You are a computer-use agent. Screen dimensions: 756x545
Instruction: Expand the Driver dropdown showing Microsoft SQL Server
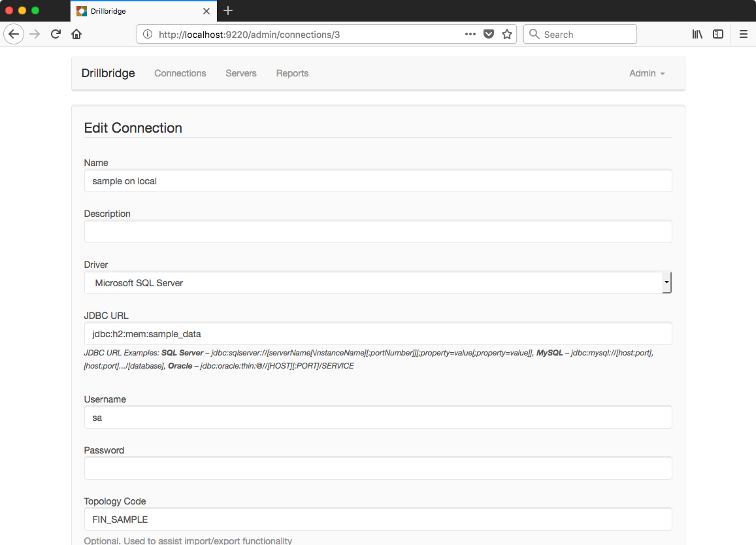pyautogui.click(x=378, y=282)
